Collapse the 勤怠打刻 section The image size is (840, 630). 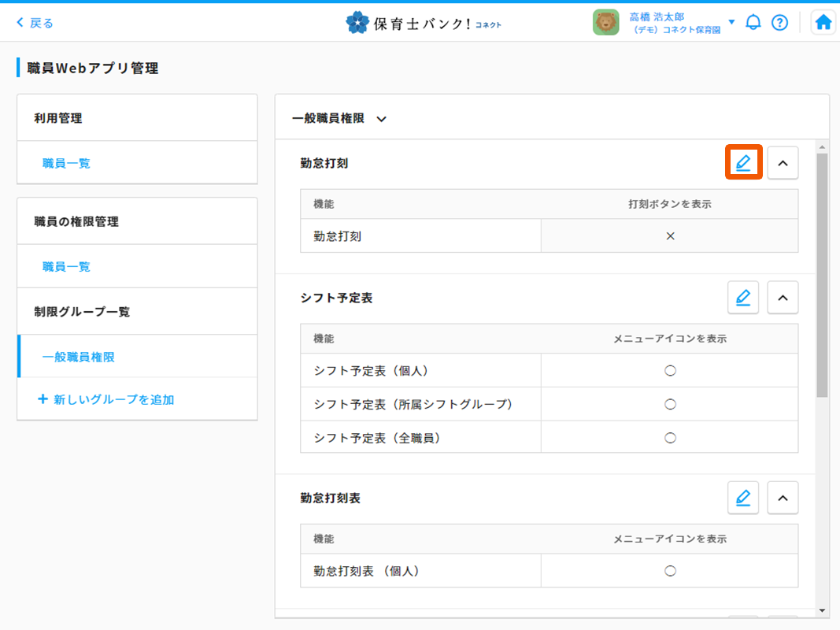click(783, 163)
